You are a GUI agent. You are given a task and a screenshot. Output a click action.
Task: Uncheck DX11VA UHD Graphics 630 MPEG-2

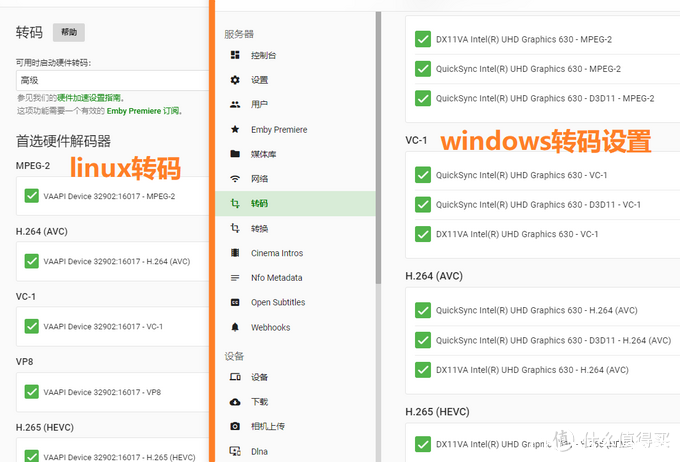pos(423,39)
